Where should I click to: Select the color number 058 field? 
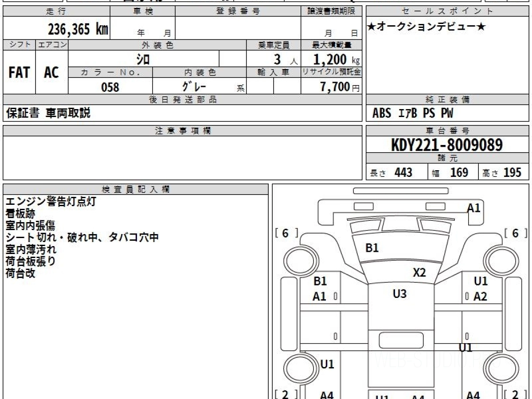(x=110, y=87)
